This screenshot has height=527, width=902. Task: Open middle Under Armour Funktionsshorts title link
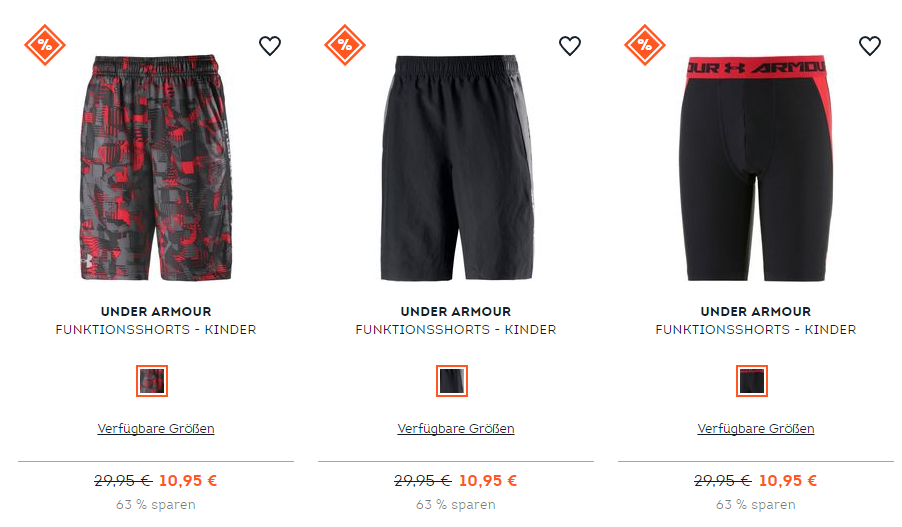(x=456, y=320)
